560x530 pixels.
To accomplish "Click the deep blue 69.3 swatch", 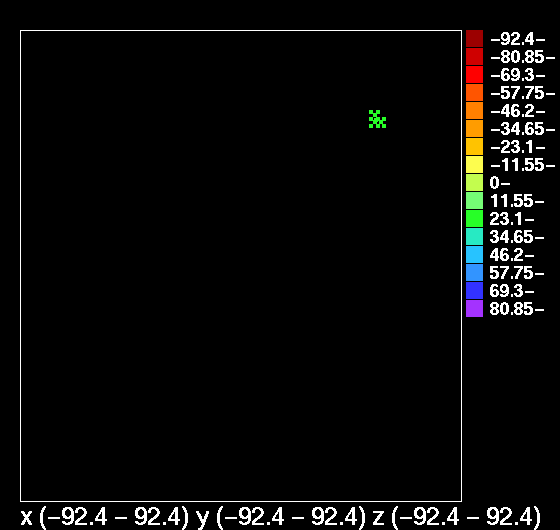I will pos(474,290).
